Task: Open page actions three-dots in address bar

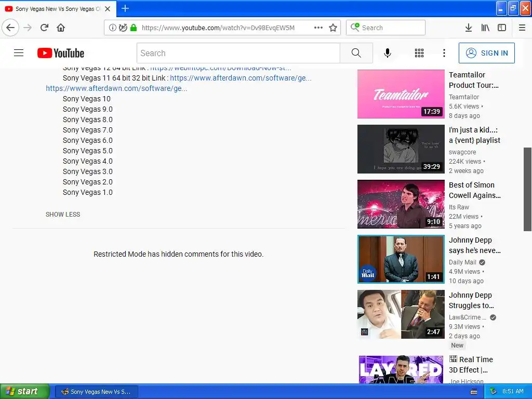Action: point(318,28)
